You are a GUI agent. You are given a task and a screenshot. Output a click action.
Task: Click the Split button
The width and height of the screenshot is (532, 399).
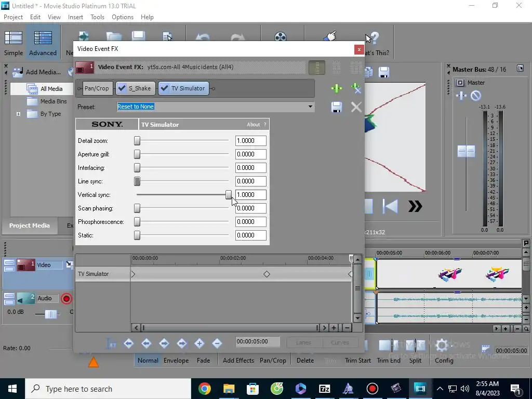415,361
